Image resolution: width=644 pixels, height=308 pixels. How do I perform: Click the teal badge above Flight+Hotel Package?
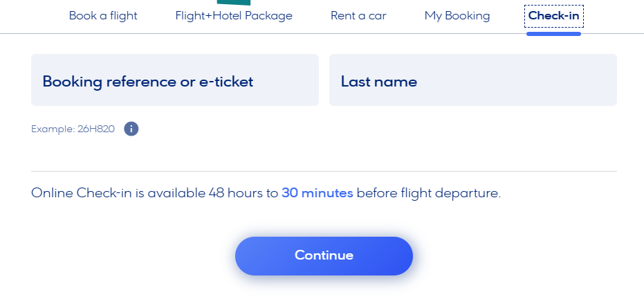click(x=234, y=3)
